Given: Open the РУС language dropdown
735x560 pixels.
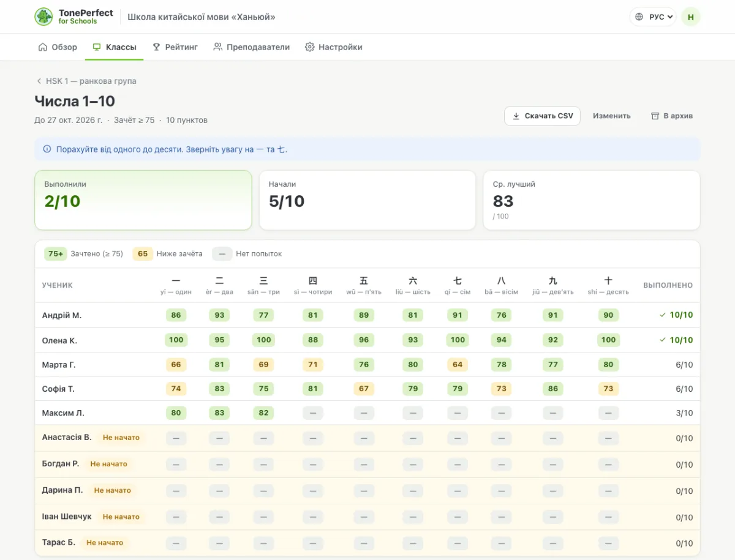Looking at the screenshot, I should pos(652,17).
